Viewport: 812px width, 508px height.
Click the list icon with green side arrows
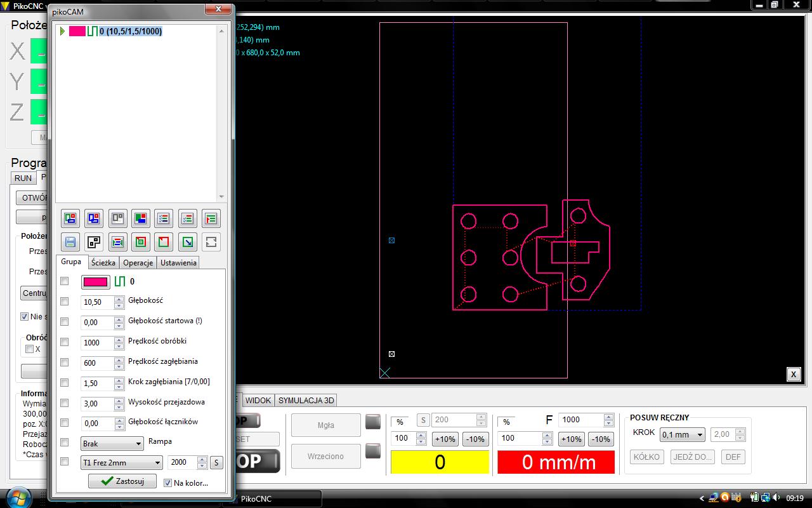pos(117,242)
